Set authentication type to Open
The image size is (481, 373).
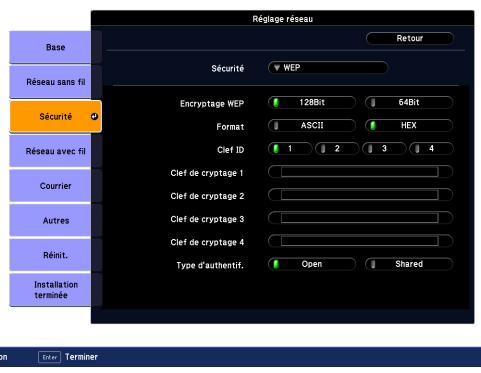(x=312, y=264)
